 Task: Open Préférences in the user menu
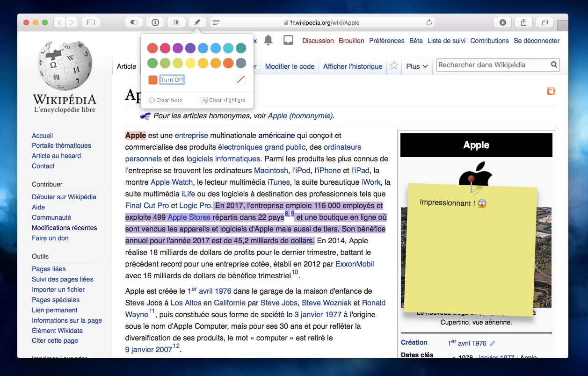[387, 41]
